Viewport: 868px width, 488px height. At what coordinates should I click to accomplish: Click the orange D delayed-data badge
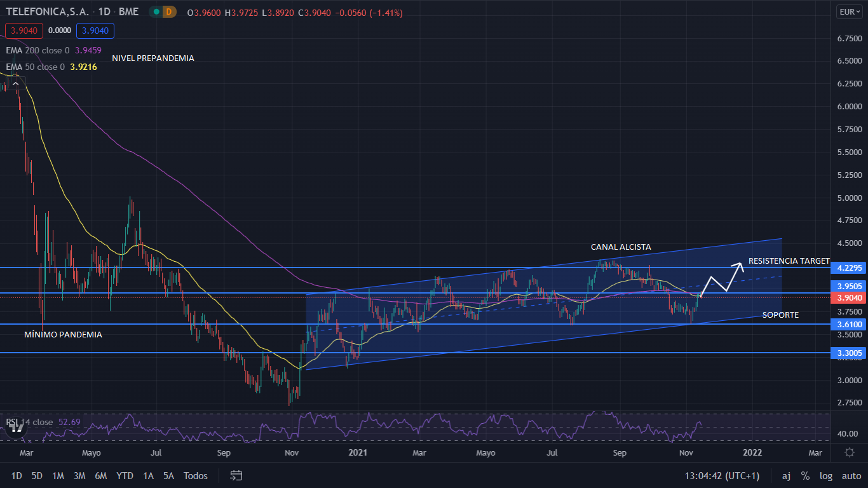pos(168,12)
